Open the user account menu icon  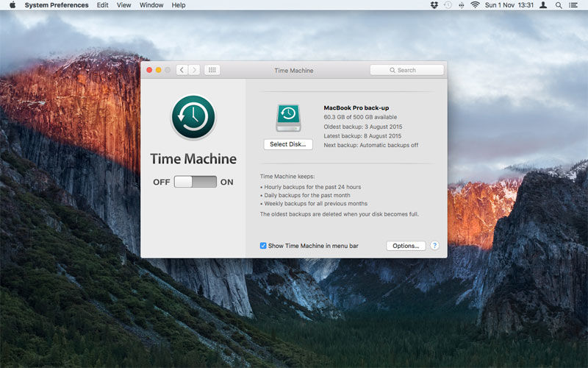coord(543,5)
